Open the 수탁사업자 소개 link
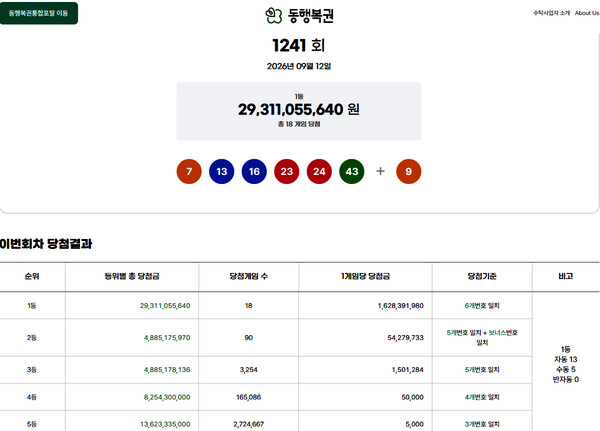This screenshot has width=600, height=431. coord(551,13)
